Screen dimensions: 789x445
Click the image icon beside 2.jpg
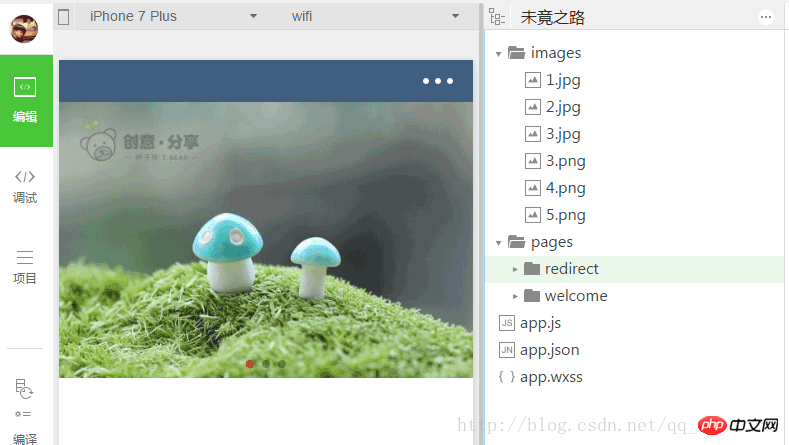[x=532, y=107]
